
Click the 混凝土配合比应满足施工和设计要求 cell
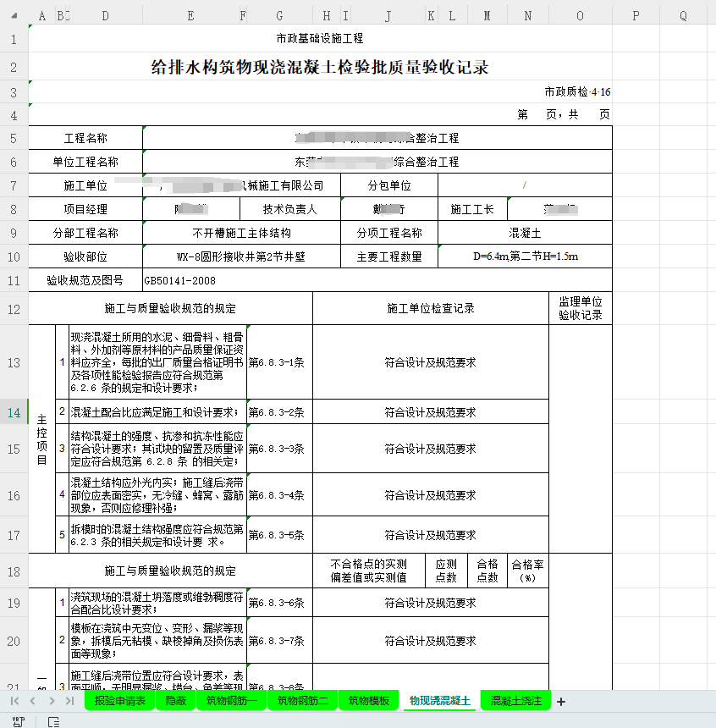click(x=157, y=411)
